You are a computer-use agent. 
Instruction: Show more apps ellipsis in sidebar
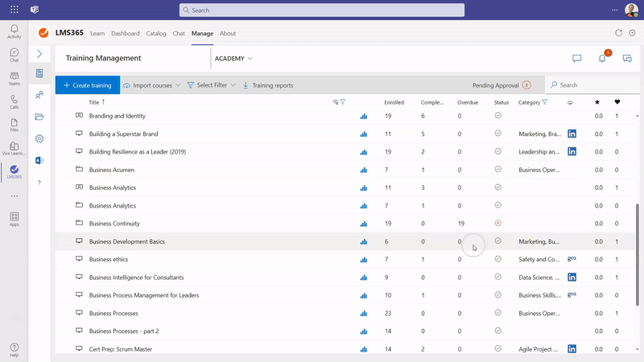pyautogui.click(x=14, y=196)
